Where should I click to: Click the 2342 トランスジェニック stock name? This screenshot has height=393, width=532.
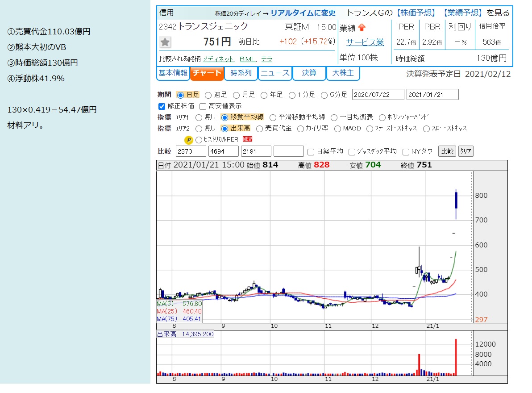(x=203, y=26)
